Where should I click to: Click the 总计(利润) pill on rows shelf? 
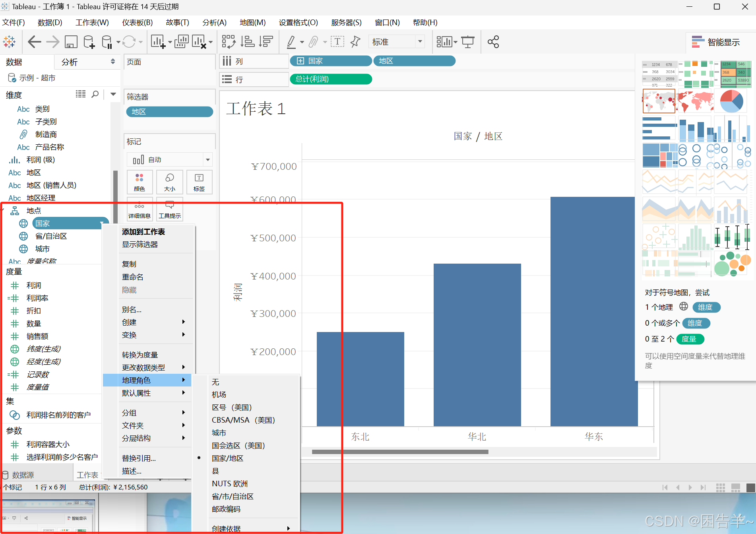click(x=331, y=79)
